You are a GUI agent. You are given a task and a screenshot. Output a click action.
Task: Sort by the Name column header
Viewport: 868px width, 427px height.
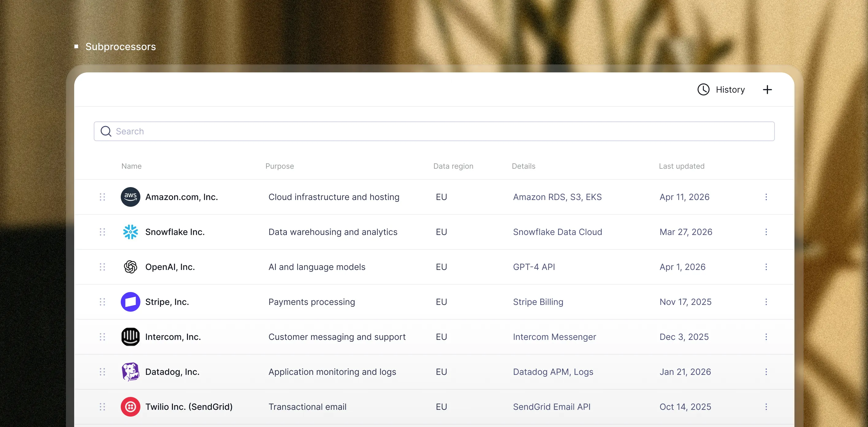[131, 166]
